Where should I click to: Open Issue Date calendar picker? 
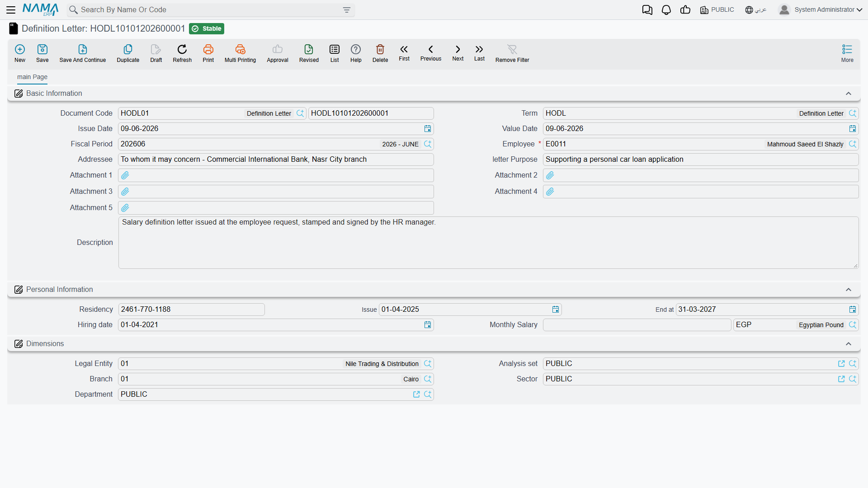tap(428, 129)
